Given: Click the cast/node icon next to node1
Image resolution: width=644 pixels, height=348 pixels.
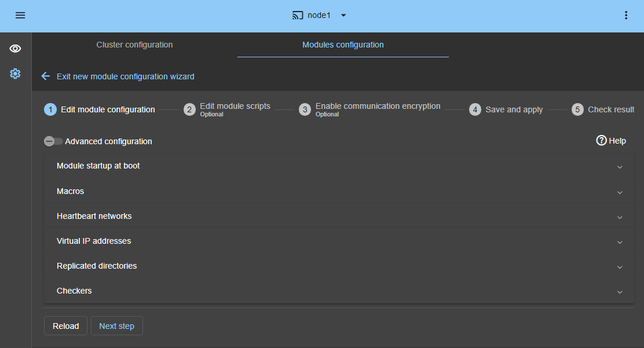Looking at the screenshot, I should pyautogui.click(x=298, y=15).
